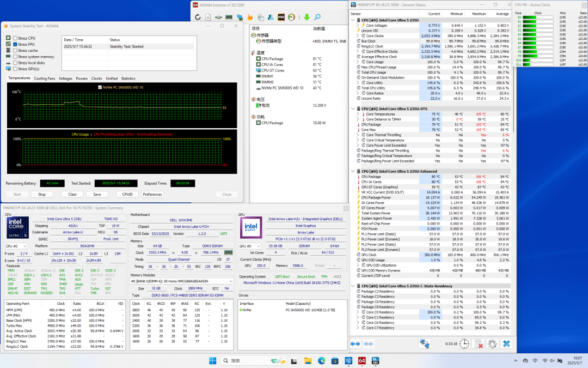588x368 pixels.
Task: Open the CPU #0 selector dropdown
Action: 16,246
